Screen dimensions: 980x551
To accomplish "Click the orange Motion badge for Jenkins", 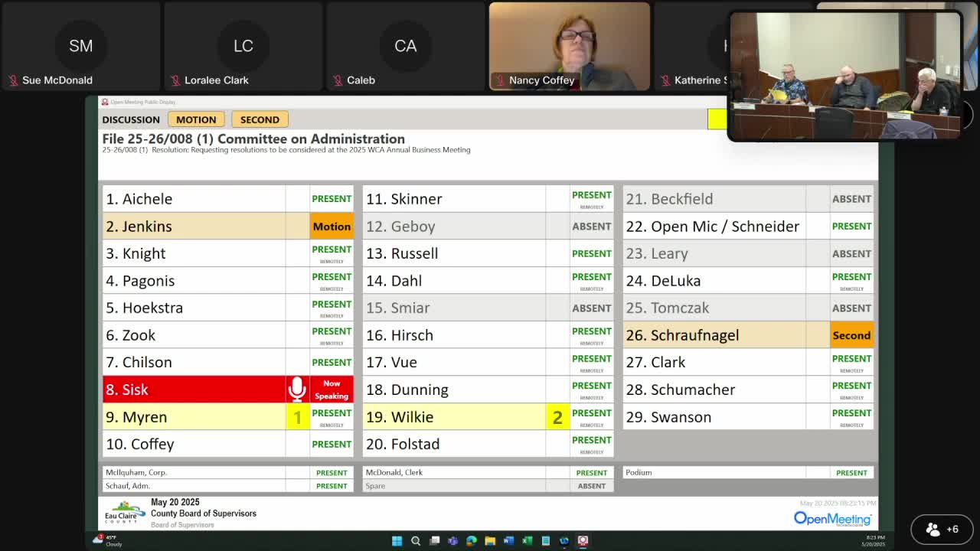I will coord(332,227).
